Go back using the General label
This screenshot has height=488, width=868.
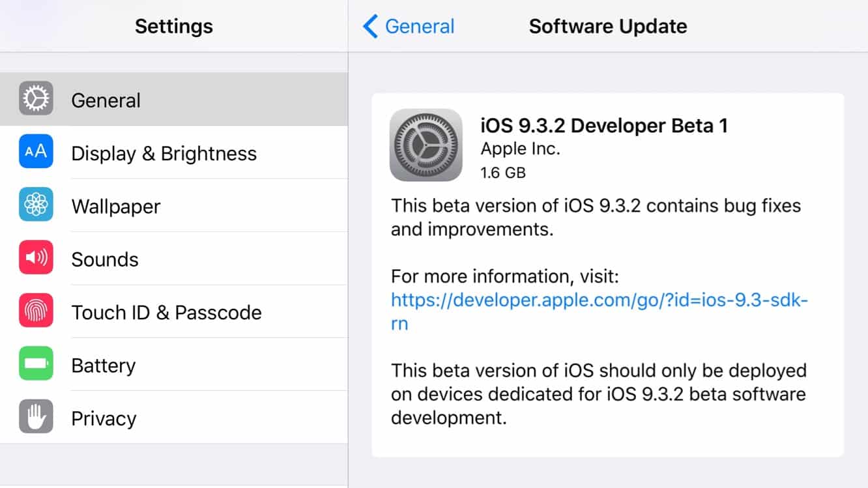click(x=420, y=27)
